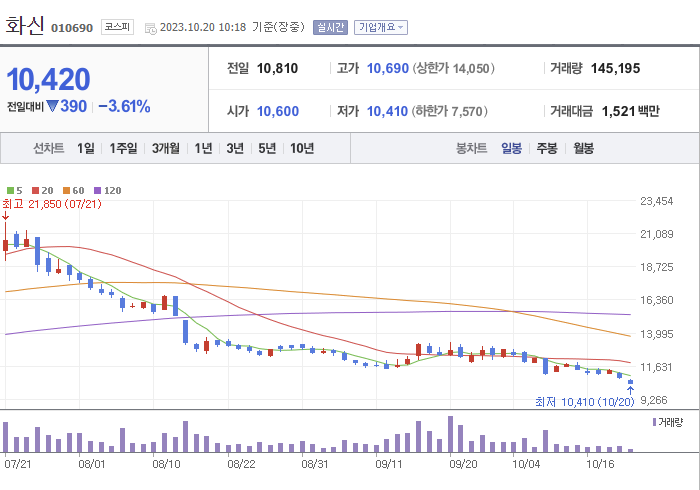
Task: Switch to 월봉 candlestick chart
Action: click(x=583, y=148)
